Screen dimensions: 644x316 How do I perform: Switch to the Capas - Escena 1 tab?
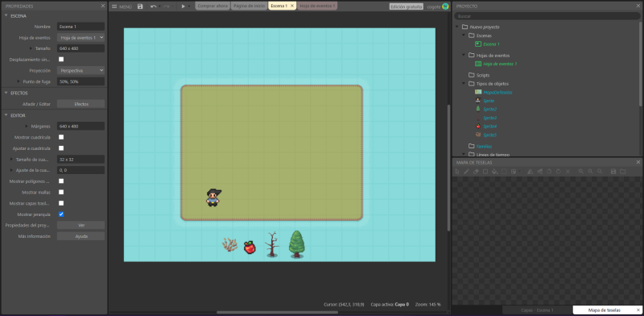pyautogui.click(x=537, y=310)
